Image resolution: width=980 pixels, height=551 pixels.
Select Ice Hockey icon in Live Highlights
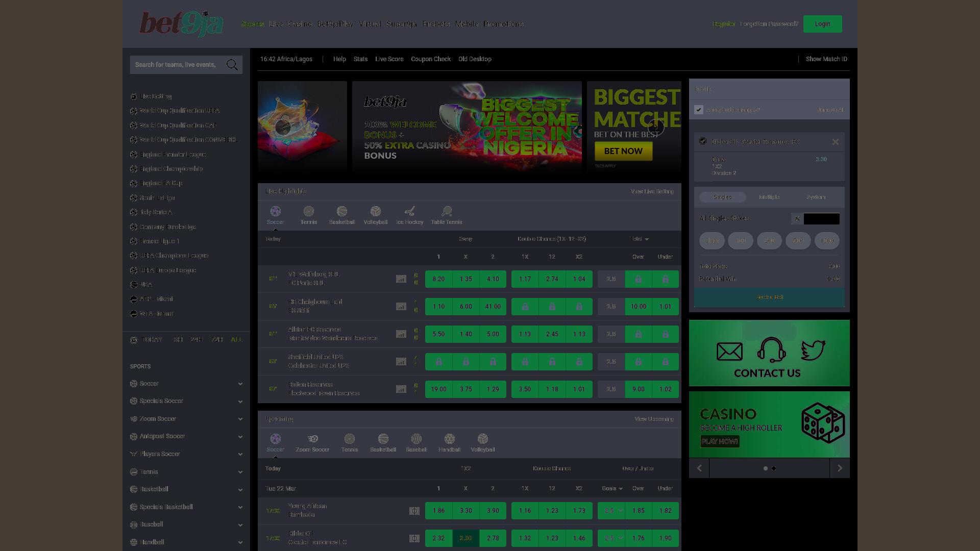[x=409, y=211]
